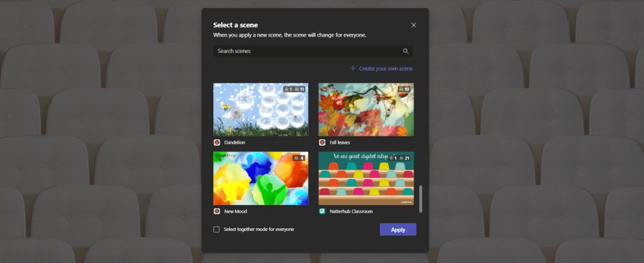
Task: Close the Select a scene dialog
Action: pyautogui.click(x=414, y=25)
